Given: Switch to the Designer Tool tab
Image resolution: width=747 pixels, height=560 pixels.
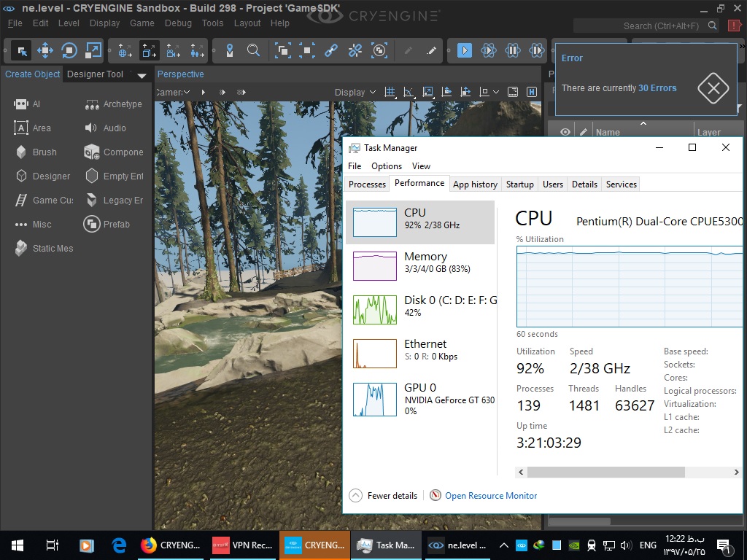Looking at the screenshot, I should tap(96, 74).
